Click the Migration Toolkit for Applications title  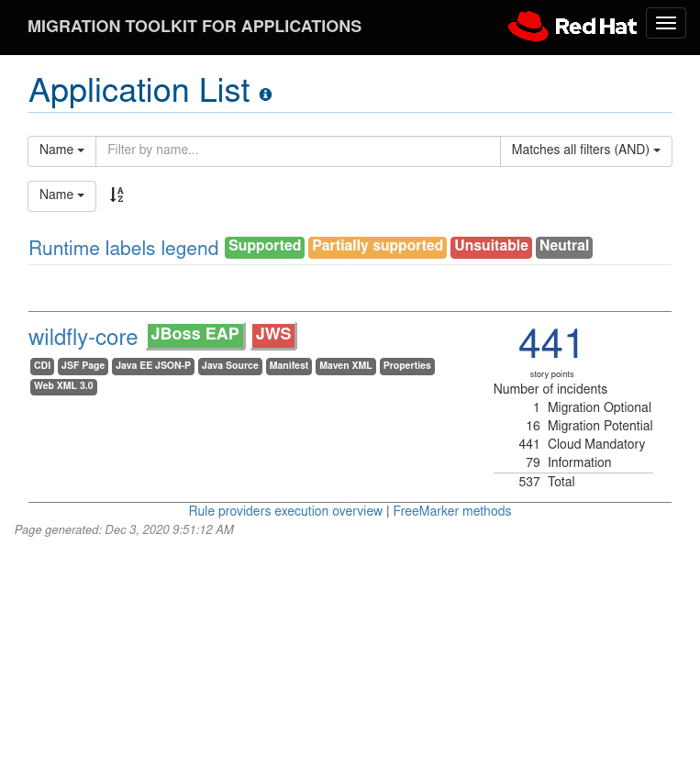click(194, 27)
